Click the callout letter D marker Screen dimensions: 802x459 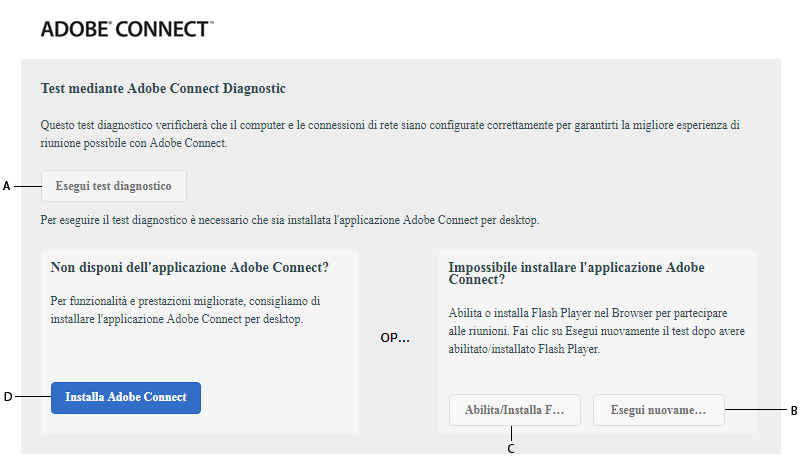point(8,397)
